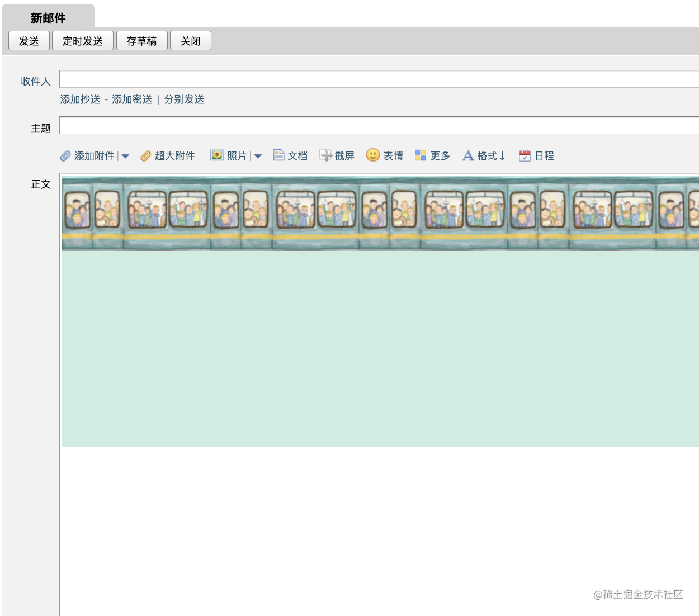Screen dimensions: 699x616
Task: Click the 日程 label
Action: tap(544, 156)
